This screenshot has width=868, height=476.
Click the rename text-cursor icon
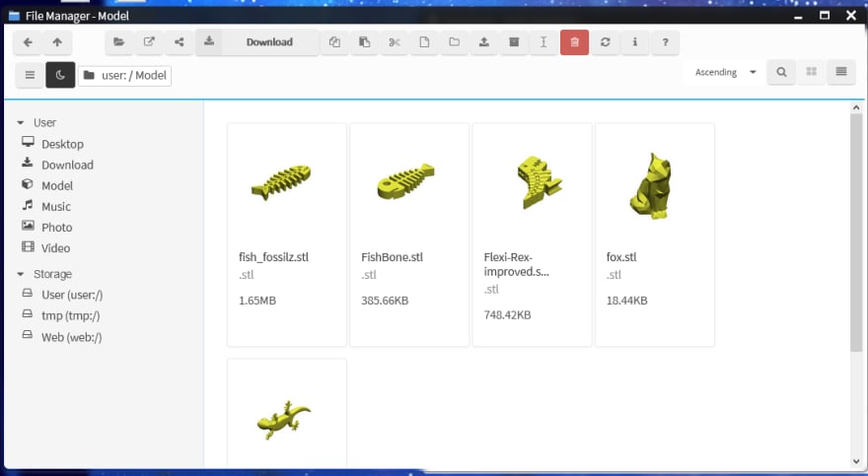pyautogui.click(x=543, y=42)
